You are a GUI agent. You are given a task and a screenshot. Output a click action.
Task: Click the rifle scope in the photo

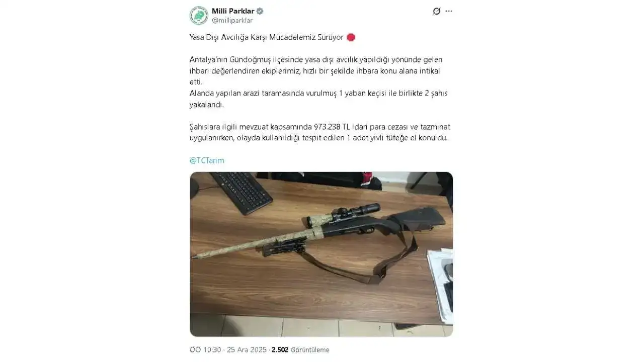point(352,211)
